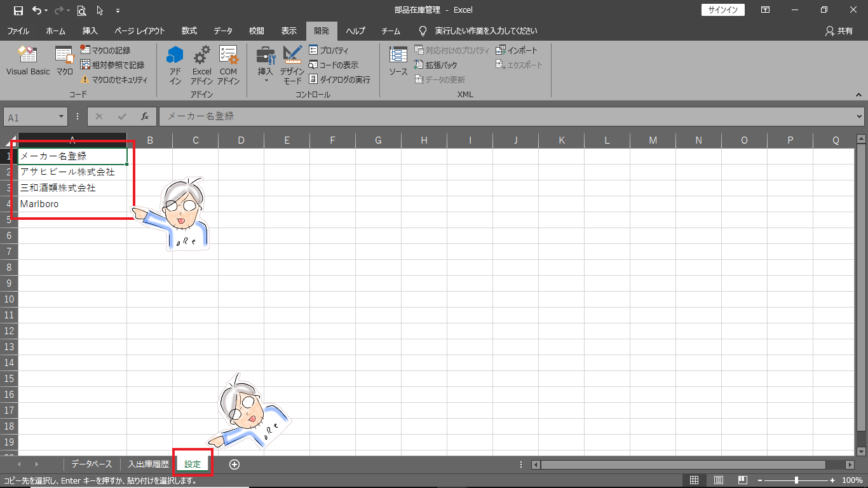Image resolution: width=868 pixels, height=488 pixels.
Task: Click コードの表示 view code
Action: (334, 65)
